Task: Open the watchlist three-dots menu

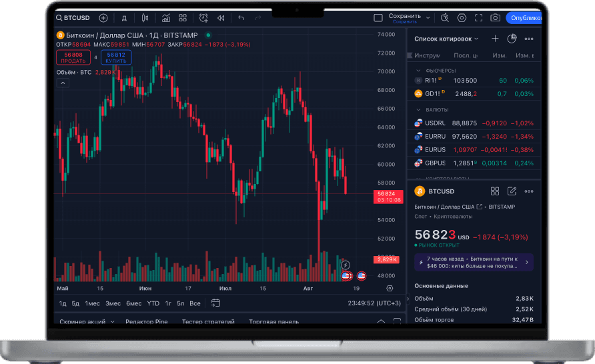Action: click(x=529, y=39)
